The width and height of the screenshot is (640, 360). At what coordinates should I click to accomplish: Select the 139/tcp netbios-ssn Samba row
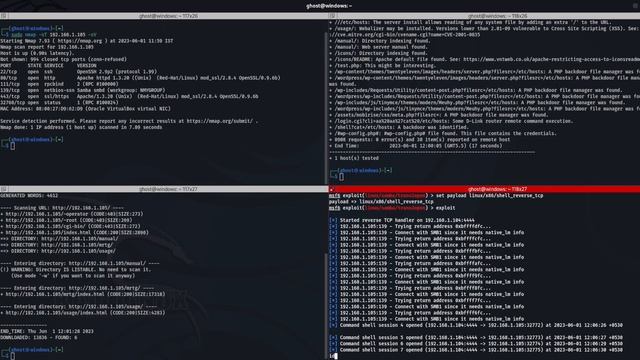pos(82,90)
